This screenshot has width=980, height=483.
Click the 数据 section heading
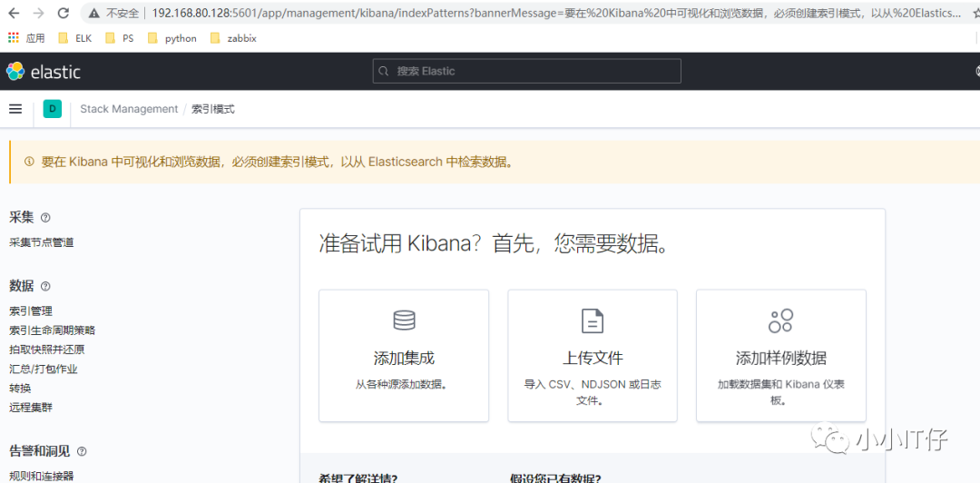coord(21,287)
